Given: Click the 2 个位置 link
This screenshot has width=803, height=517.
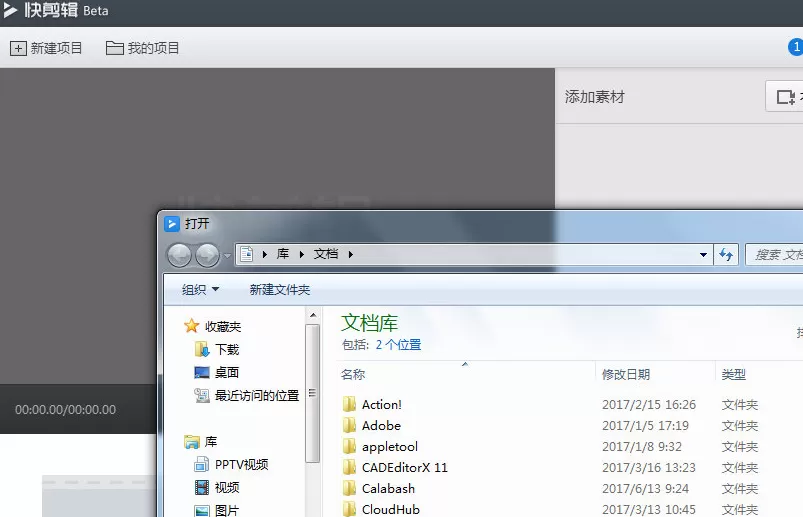Looking at the screenshot, I should (398, 344).
